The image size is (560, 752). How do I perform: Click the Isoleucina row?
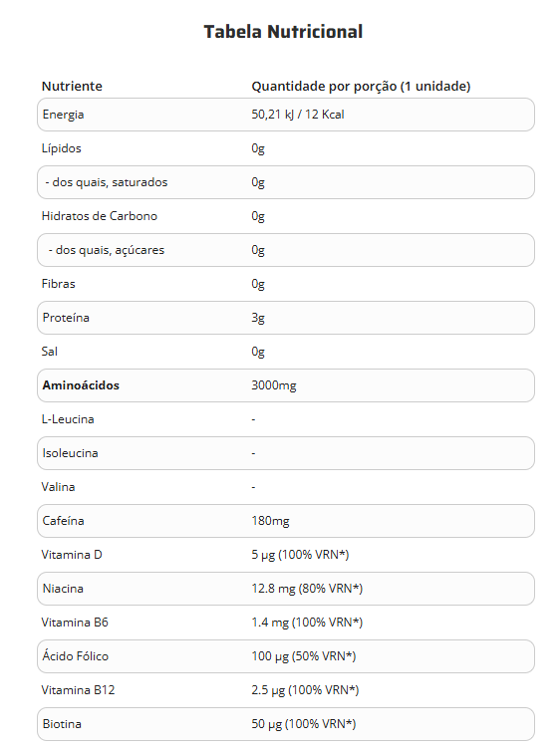286,453
